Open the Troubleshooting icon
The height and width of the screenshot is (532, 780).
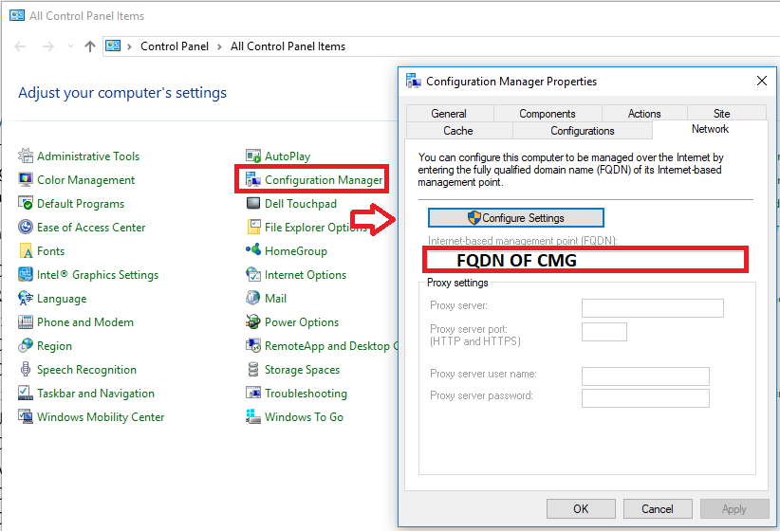[253, 394]
